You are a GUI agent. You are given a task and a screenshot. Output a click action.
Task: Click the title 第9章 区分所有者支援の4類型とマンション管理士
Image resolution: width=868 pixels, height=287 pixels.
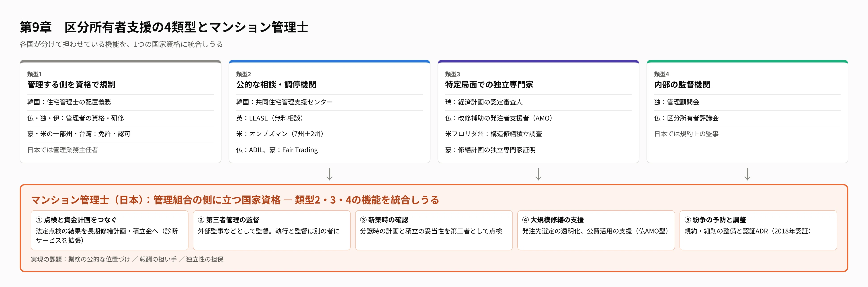(164, 27)
